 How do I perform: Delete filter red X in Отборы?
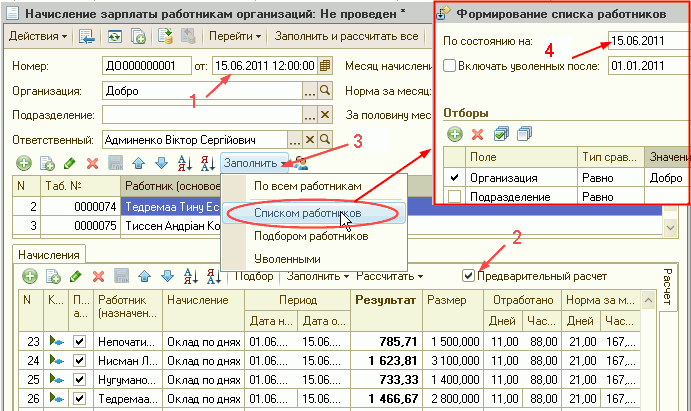pyautogui.click(x=477, y=134)
